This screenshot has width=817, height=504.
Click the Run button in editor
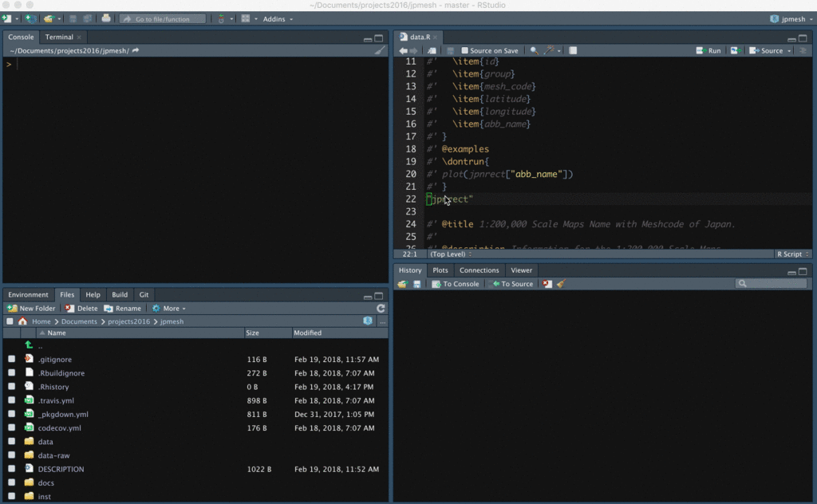coord(708,50)
